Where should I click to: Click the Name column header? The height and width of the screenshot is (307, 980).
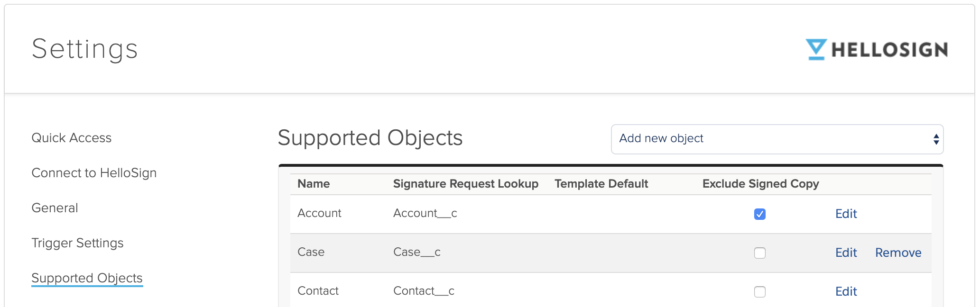coord(314,184)
